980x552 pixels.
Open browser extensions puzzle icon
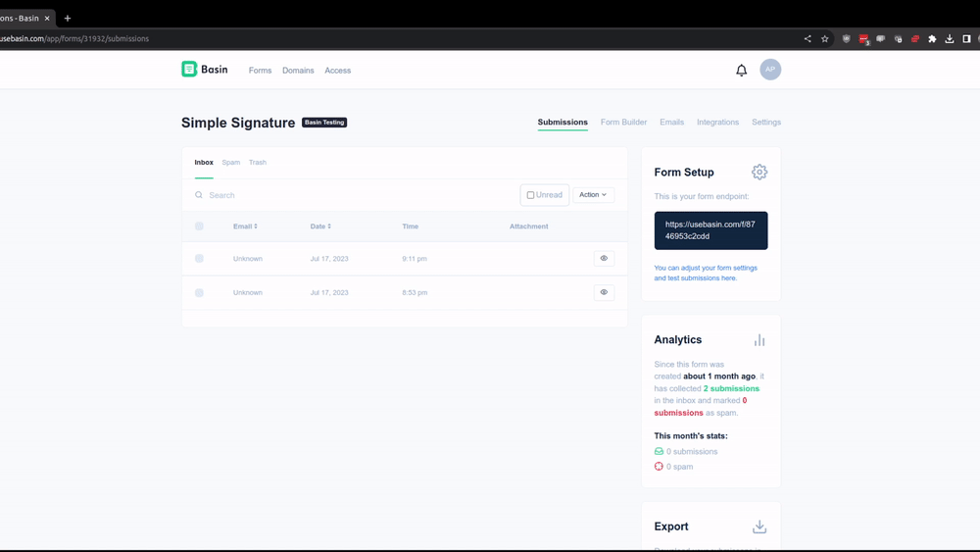click(x=932, y=39)
